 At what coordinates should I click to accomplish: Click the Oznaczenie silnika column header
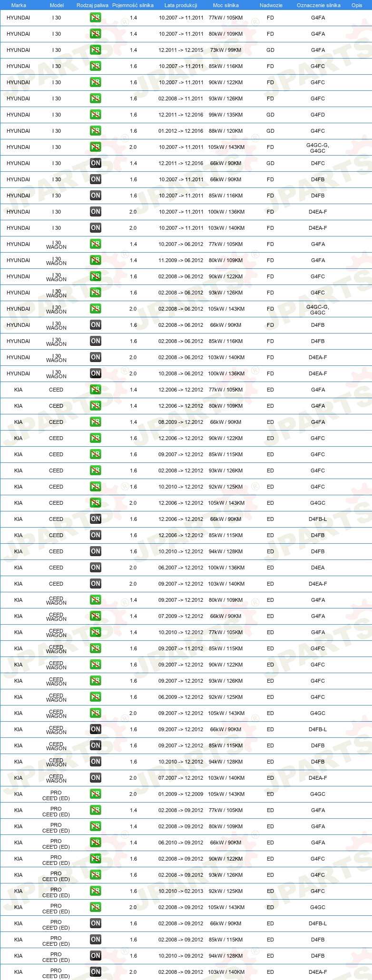tap(319, 5)
